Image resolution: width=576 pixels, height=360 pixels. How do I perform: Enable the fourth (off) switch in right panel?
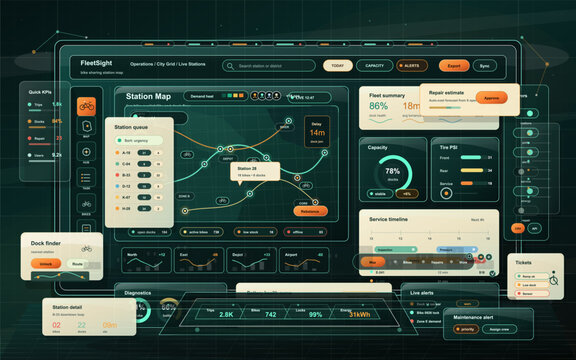coord(526,172)
